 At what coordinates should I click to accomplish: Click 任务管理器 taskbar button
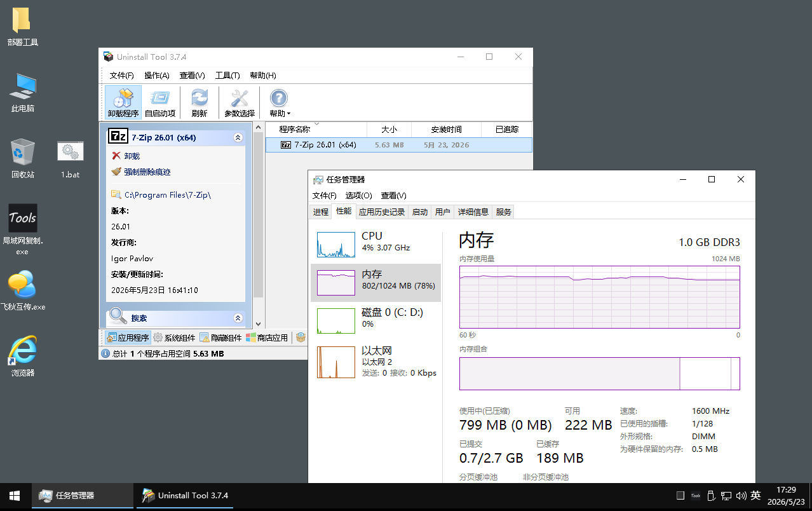coord(83,496)
